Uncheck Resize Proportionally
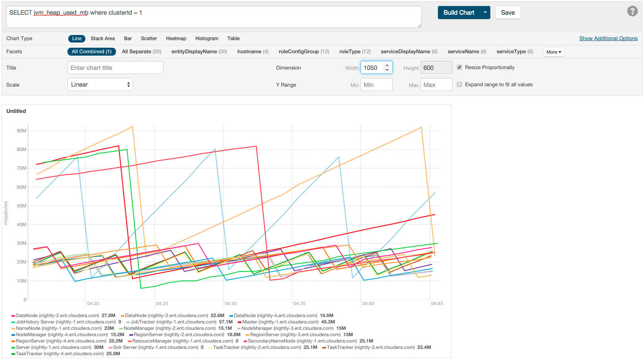Viewport: 644px width, 360px height. pyautogui.click(x=459, y=67)
